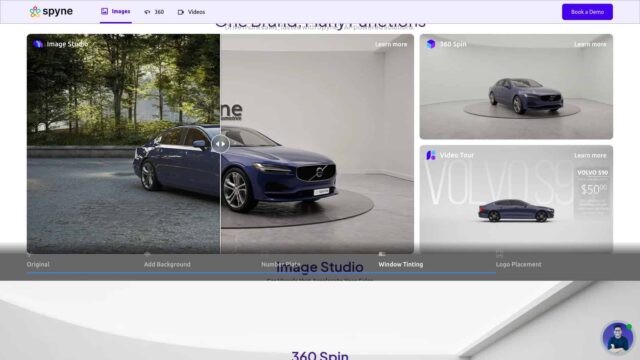Viewport: 640px width, 360px height.
Task: Select the Number Plate feature tab
Action: 281,264
